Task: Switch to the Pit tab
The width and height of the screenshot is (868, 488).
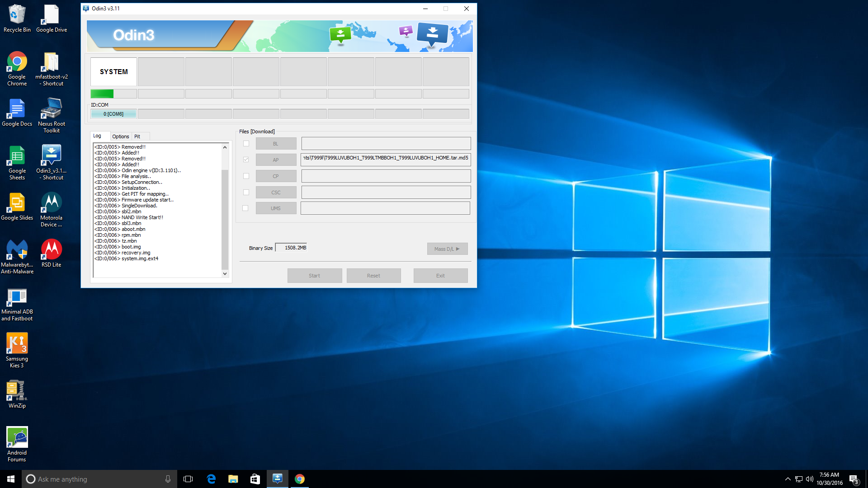Action: pyautogui.click(x=137, y=136)
